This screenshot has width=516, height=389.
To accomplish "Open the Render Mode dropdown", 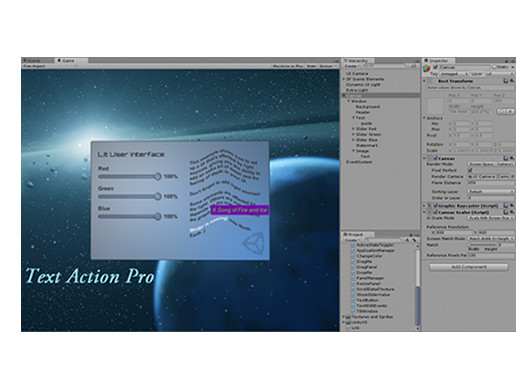I will pos(491,164).
